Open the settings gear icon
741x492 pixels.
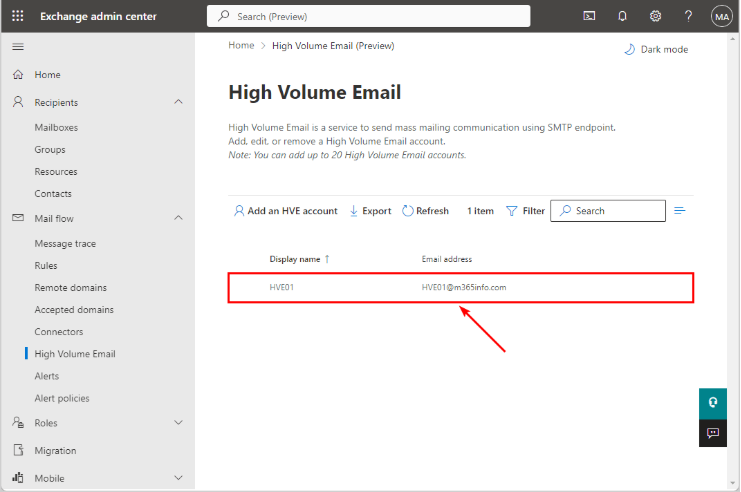coord(655,16)
